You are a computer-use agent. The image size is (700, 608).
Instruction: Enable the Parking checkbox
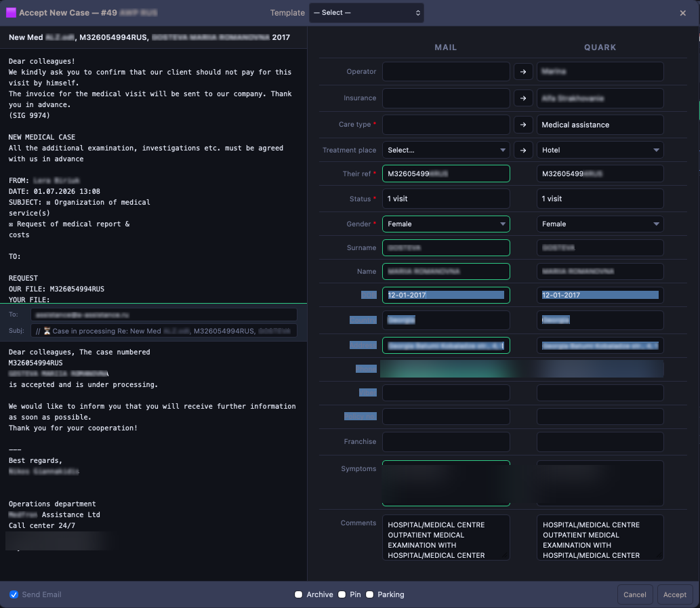pos(369,594)
